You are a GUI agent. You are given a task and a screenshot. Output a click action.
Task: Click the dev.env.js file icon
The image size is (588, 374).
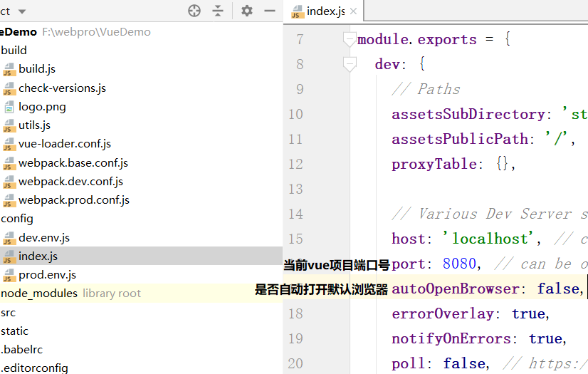coord(9,238)
